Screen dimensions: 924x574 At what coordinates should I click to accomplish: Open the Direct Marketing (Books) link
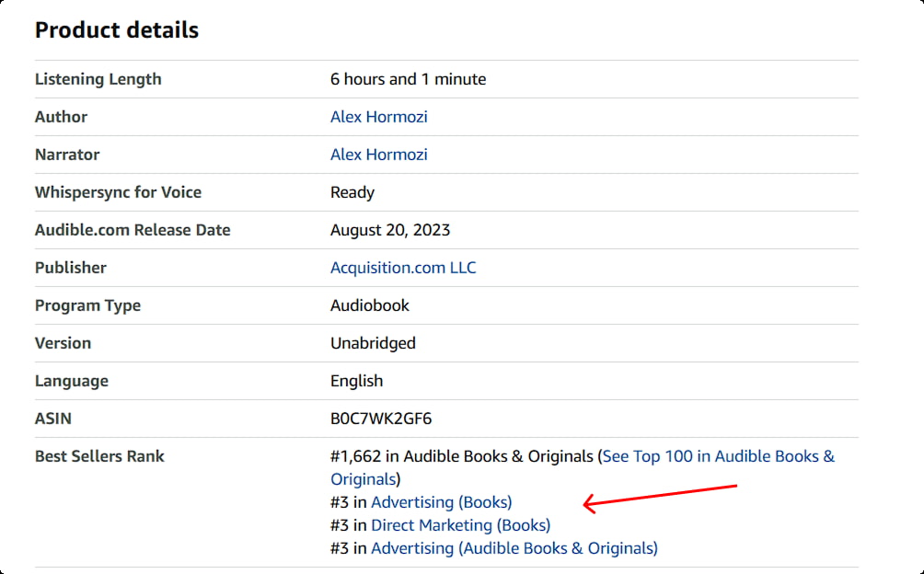(x=461, y=525)
